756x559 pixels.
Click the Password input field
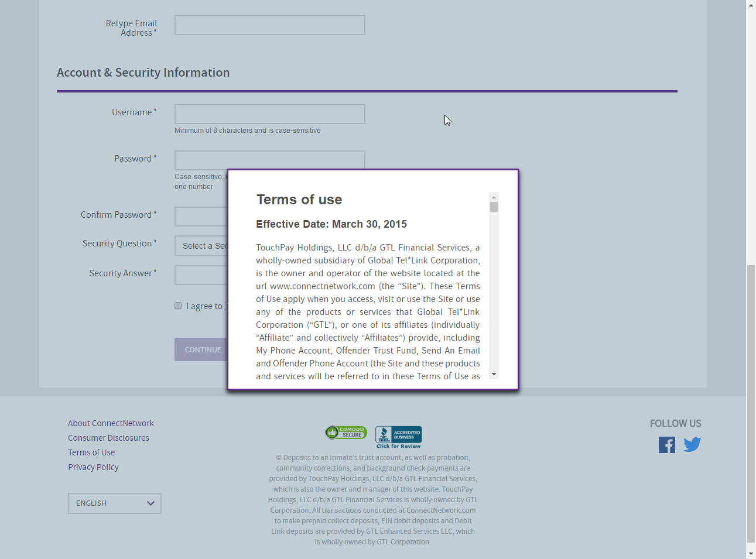270,160
